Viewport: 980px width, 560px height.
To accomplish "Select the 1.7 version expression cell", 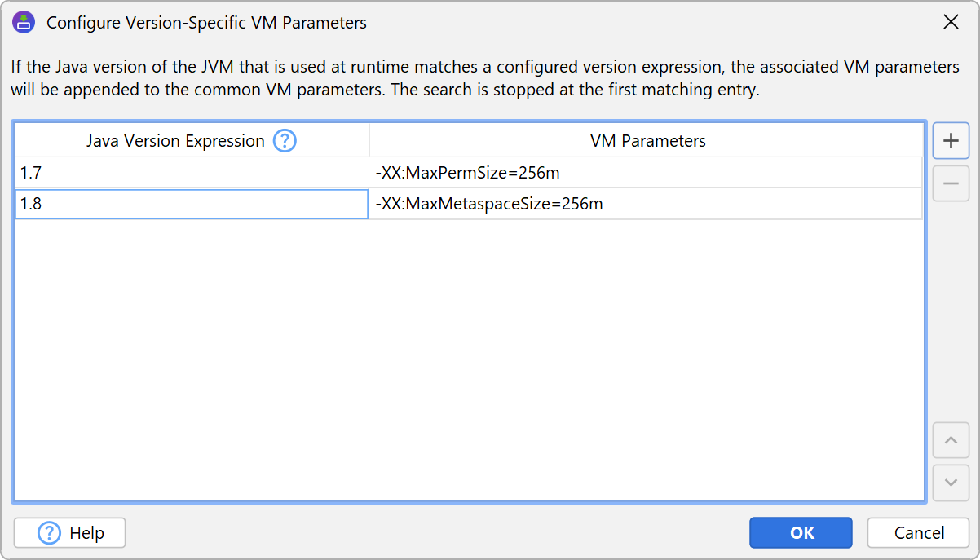I will (x=192, y=173).
